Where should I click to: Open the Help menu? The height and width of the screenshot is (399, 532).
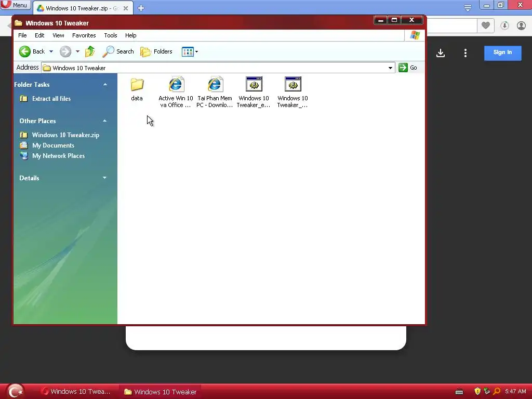[x=130, y=35]
